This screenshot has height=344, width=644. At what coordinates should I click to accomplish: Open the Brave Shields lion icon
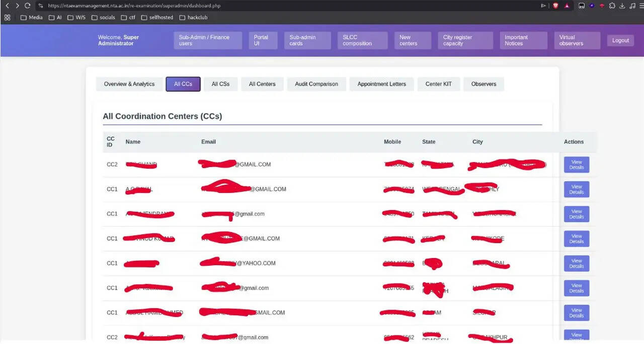coord(555,6)
